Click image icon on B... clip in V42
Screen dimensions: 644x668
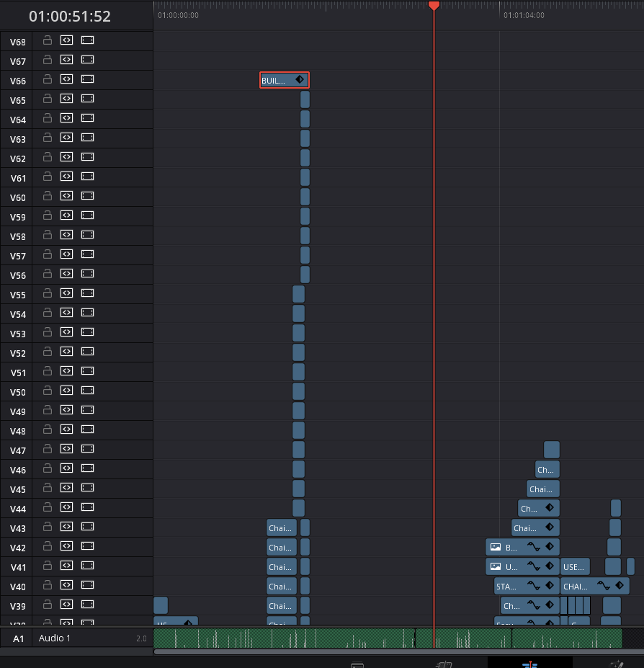[x=496, y=547]
